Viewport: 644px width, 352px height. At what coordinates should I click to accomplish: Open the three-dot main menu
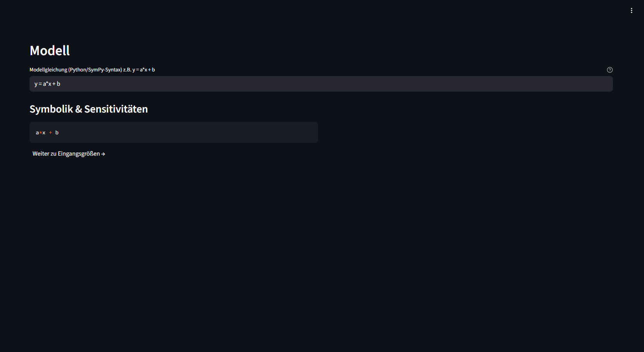632,10
